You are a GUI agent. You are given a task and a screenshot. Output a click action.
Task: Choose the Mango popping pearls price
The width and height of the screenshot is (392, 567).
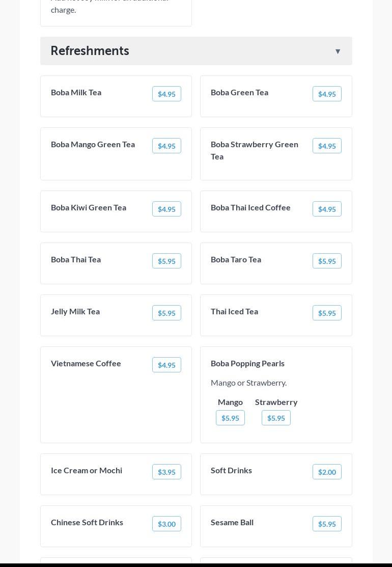click(x=230, y=418)
